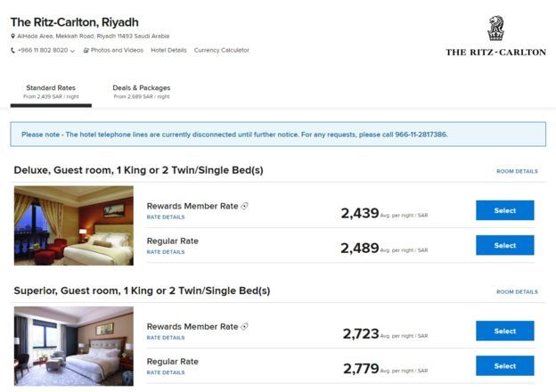556x392 pixels.
Task: Open Rate Details under Superior Rewards Member Rate
Action: click(166, 338)
